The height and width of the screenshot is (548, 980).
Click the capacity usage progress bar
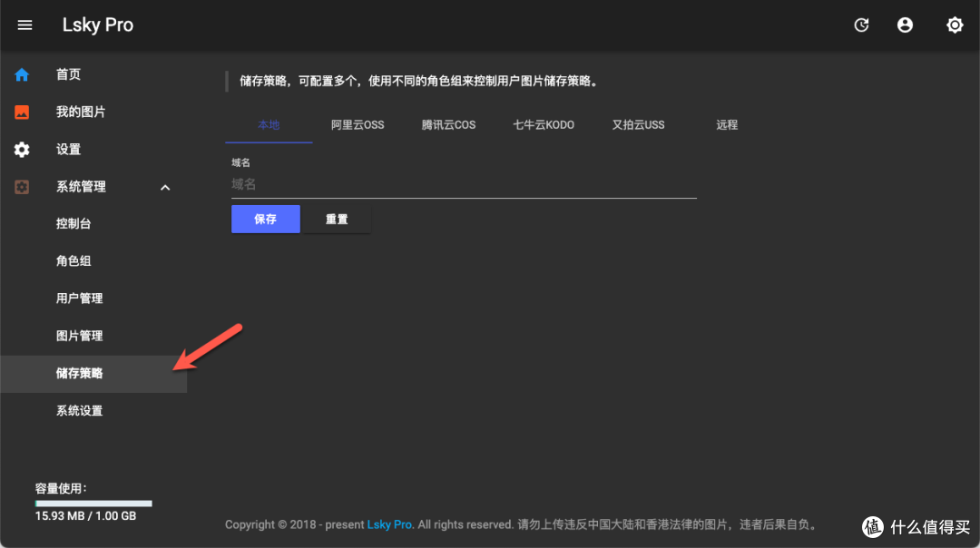pyautogui.click(x=93, y=504)
